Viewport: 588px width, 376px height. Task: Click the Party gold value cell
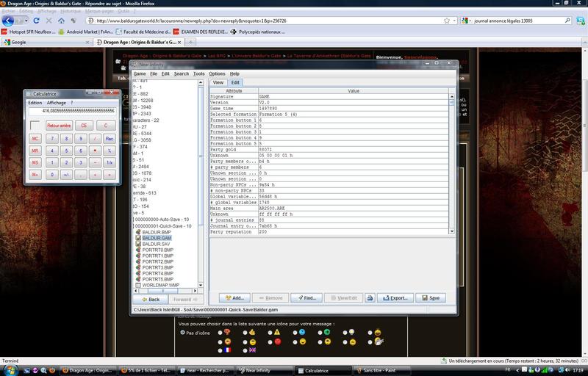coord(354,149)
